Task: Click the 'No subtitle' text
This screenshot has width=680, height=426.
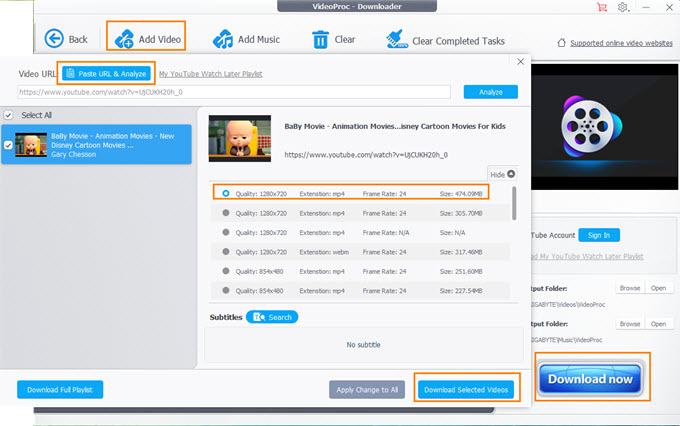Action: coord(363,345)
